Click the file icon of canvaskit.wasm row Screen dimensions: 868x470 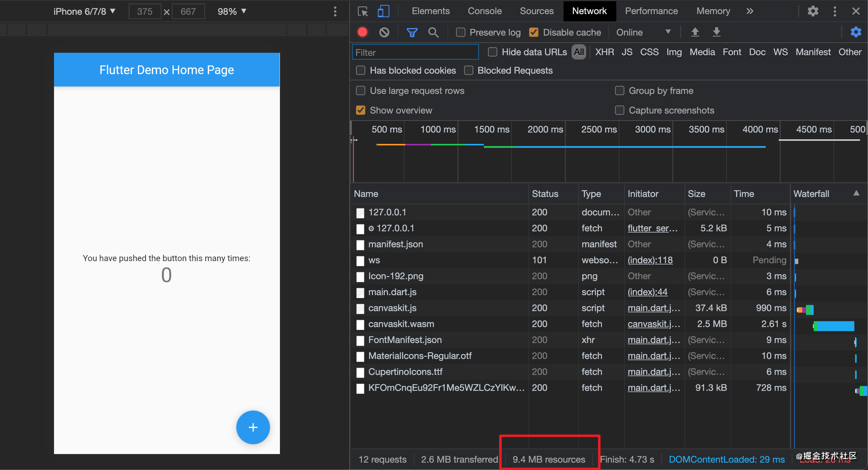click(360, 325)
